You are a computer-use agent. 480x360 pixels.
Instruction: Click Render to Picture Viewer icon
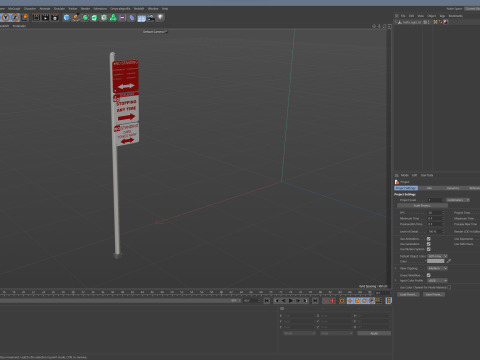[45, 18]
